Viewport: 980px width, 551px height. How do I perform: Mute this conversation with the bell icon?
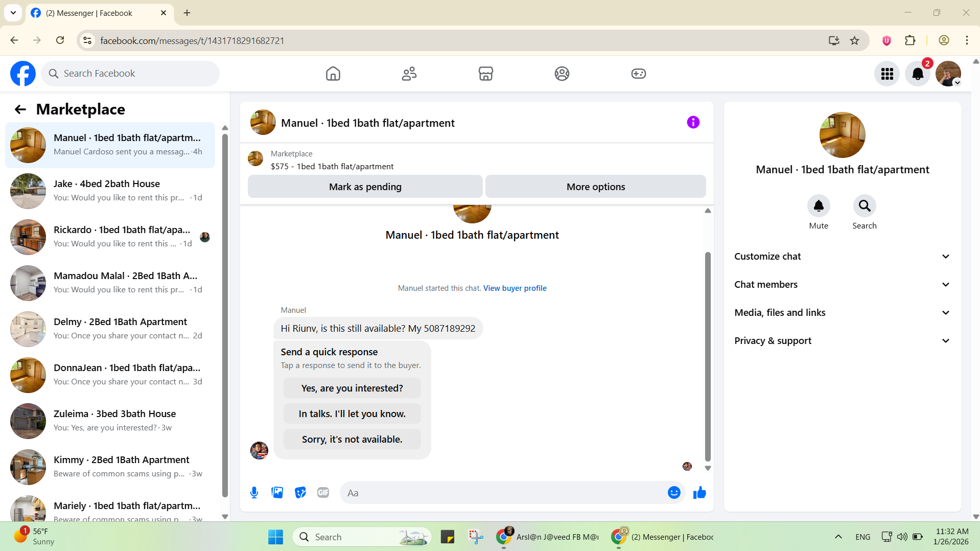[819, 206]
